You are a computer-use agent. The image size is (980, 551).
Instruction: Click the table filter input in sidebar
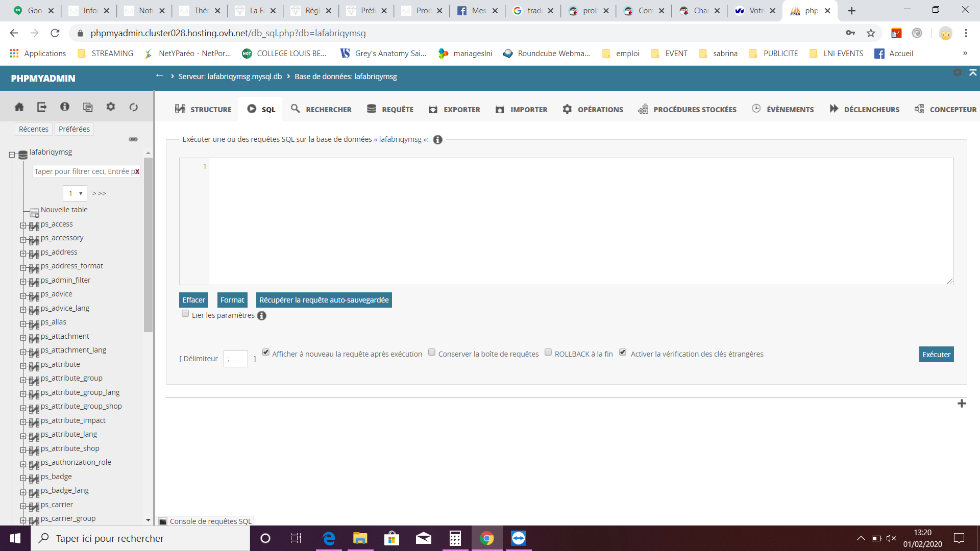tap(86, 171)
